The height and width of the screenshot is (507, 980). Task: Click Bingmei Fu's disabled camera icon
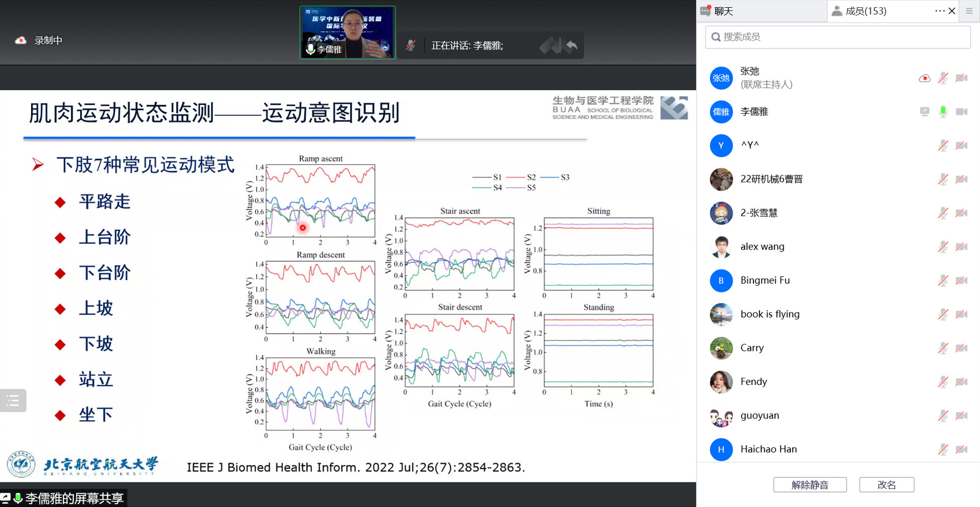(x=962, y=280)
